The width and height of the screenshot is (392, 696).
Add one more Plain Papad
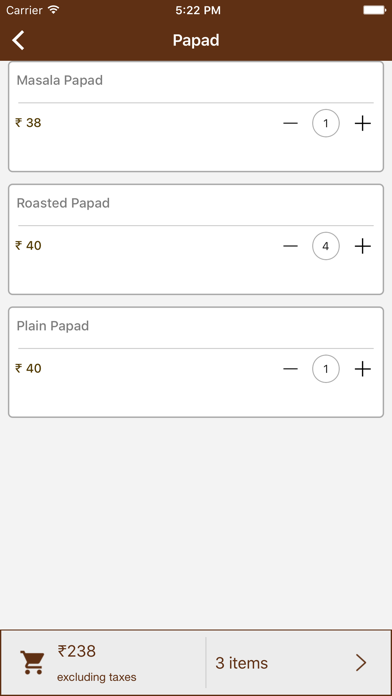[363, 369]
